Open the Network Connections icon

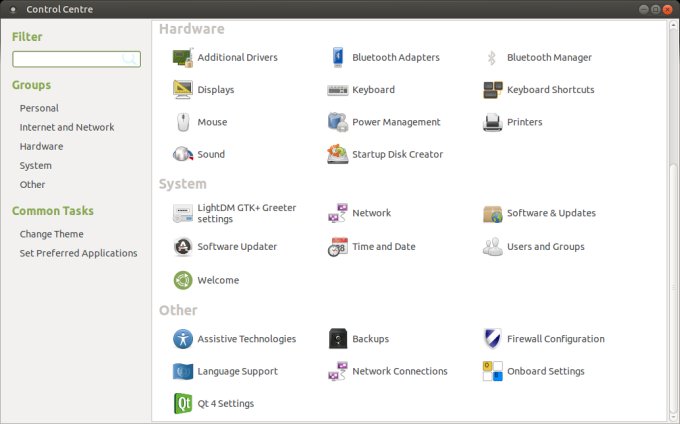pos(337,372)
